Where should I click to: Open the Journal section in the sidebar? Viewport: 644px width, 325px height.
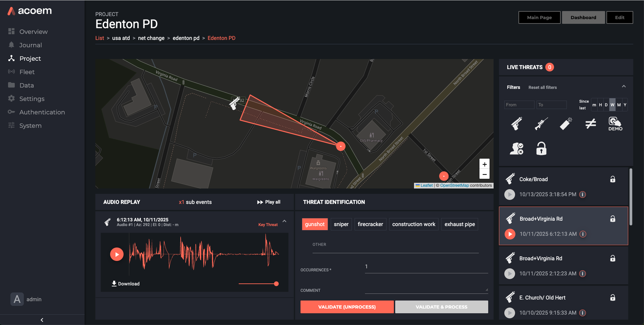click(30, 45)
